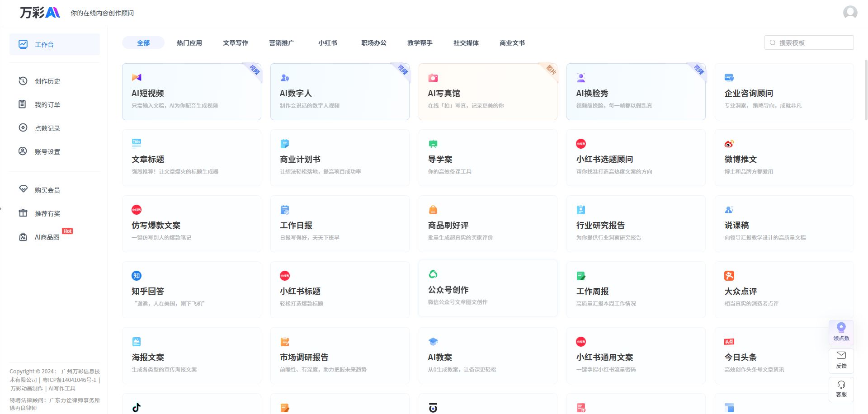
Task: Switch to 商业文书 tab
Action: click(x=512, y=43)
